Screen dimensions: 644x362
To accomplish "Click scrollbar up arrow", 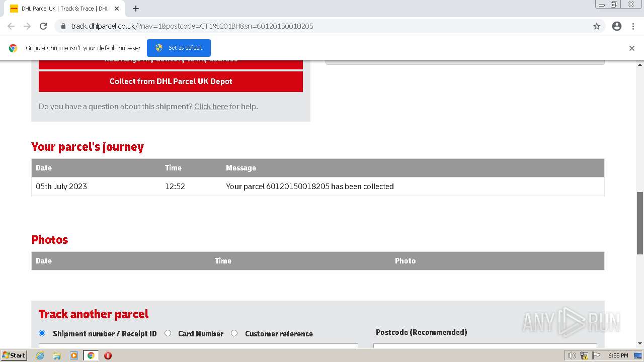I will [640, 64].
